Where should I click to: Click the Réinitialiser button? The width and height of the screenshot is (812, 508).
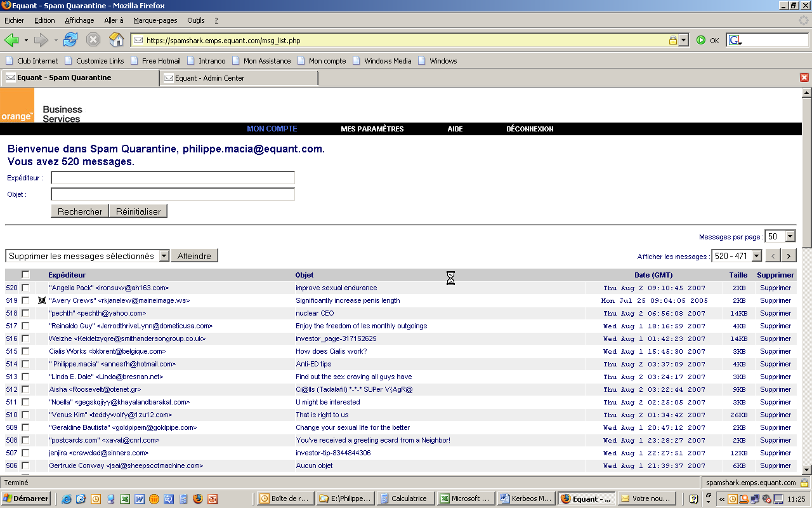[138, 211]
